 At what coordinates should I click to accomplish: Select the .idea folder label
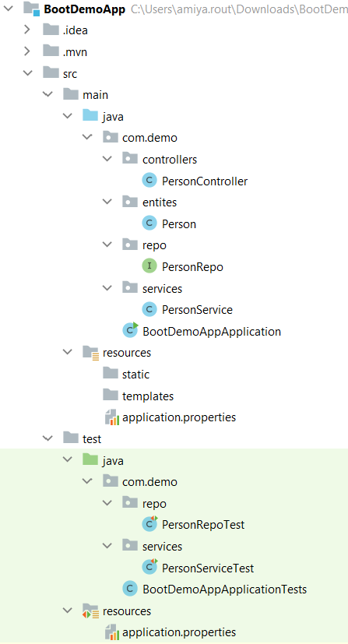(75, 30)
